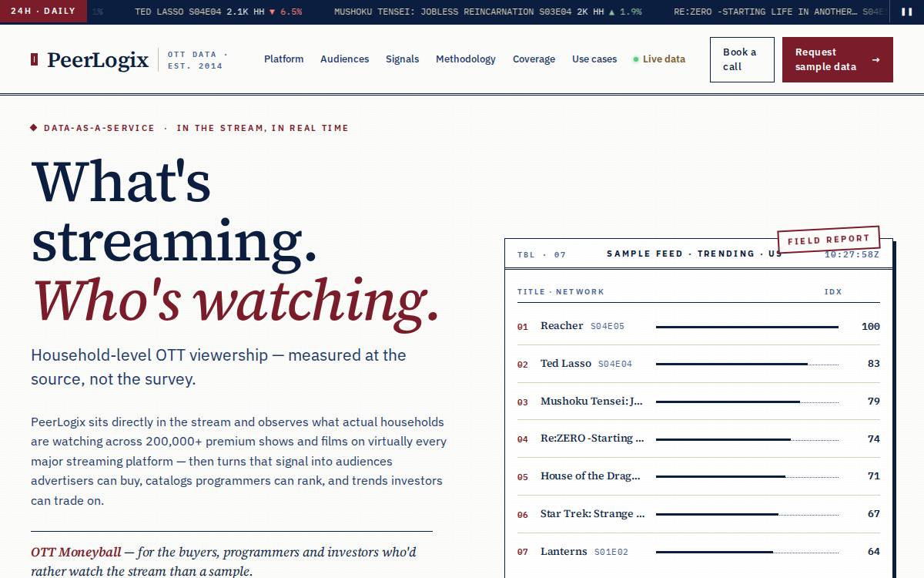Click the Request sample data button
Screen dimensions: 924x578
coord(837,59)
